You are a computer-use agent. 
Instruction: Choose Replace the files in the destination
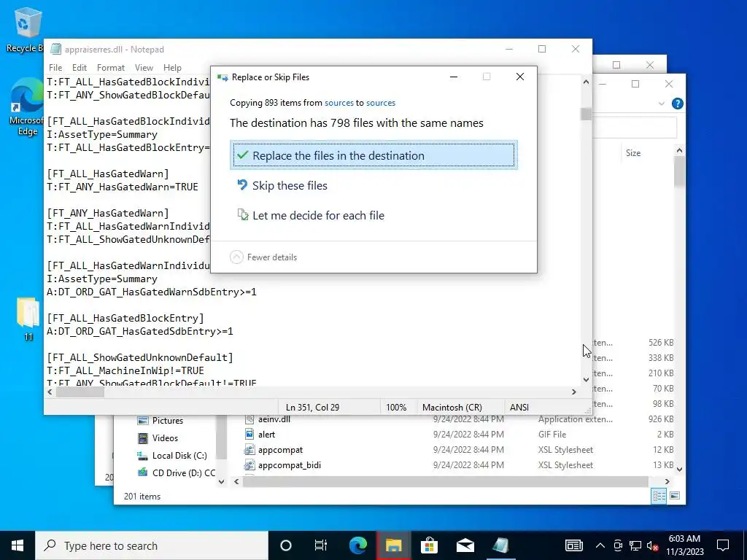click(374, 155)
